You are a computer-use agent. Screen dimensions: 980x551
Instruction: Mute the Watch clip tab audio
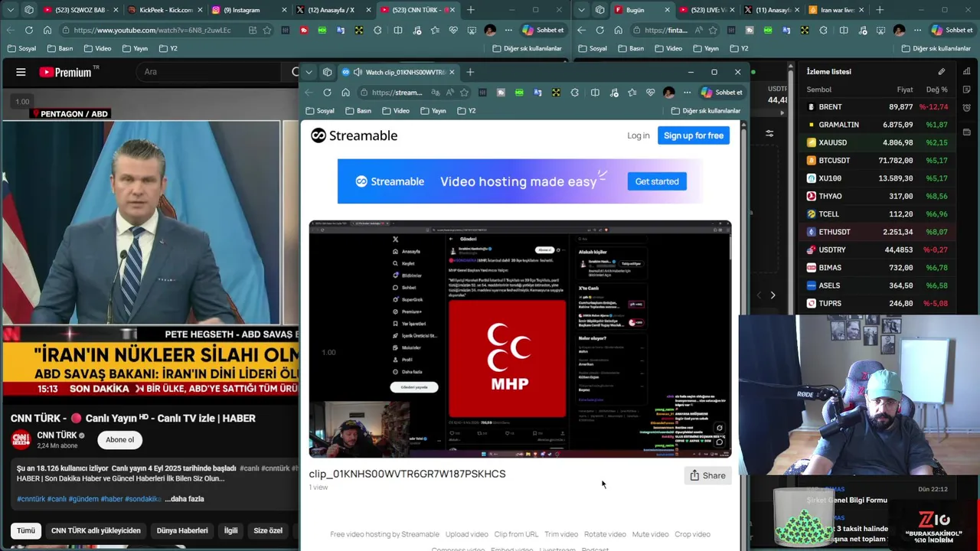click(x=357, y=72)
